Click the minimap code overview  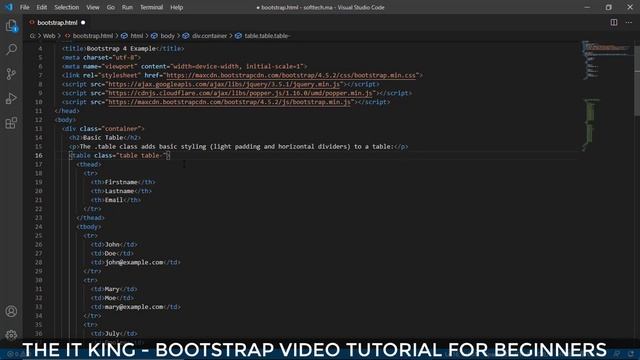click(607, 96)
